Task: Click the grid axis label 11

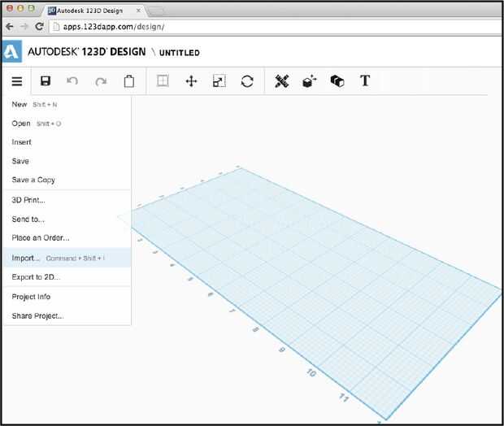Action: coord(344,398)
